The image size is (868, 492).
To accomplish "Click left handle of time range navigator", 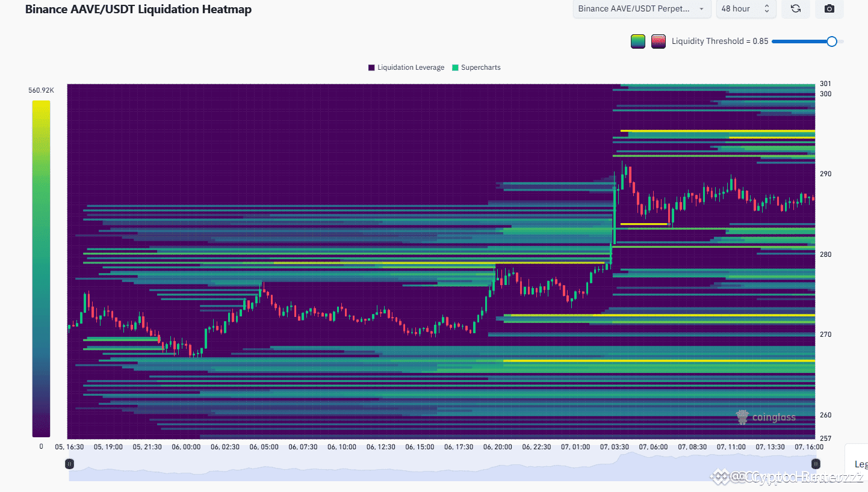I will (x=69, y=464).
